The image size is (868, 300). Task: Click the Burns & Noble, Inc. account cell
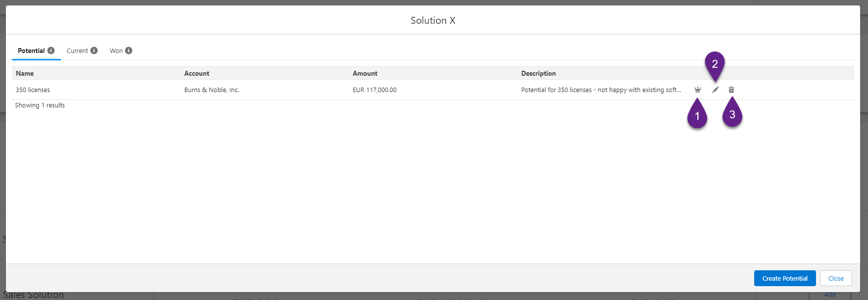211,90
